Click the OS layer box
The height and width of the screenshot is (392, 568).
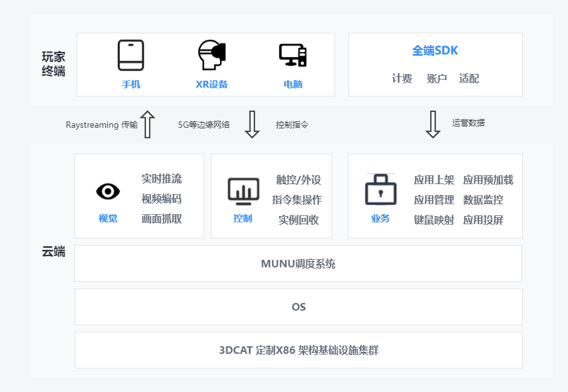[298, 307]
